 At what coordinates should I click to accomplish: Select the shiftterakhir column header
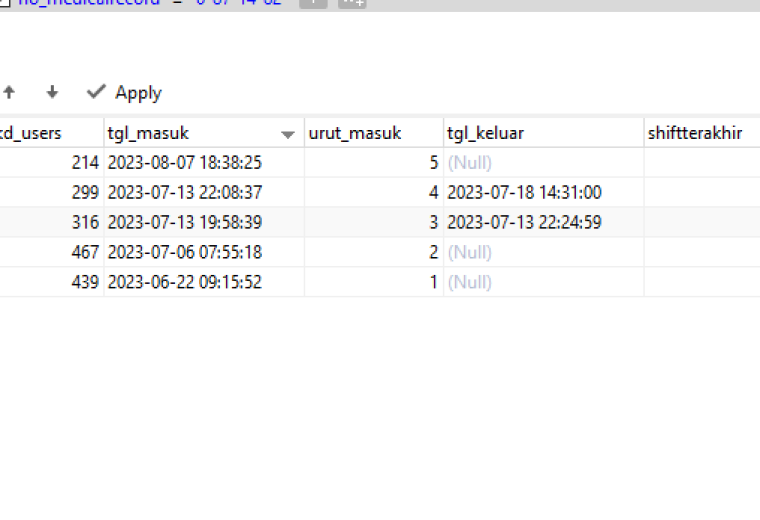[x=702, y=133]
